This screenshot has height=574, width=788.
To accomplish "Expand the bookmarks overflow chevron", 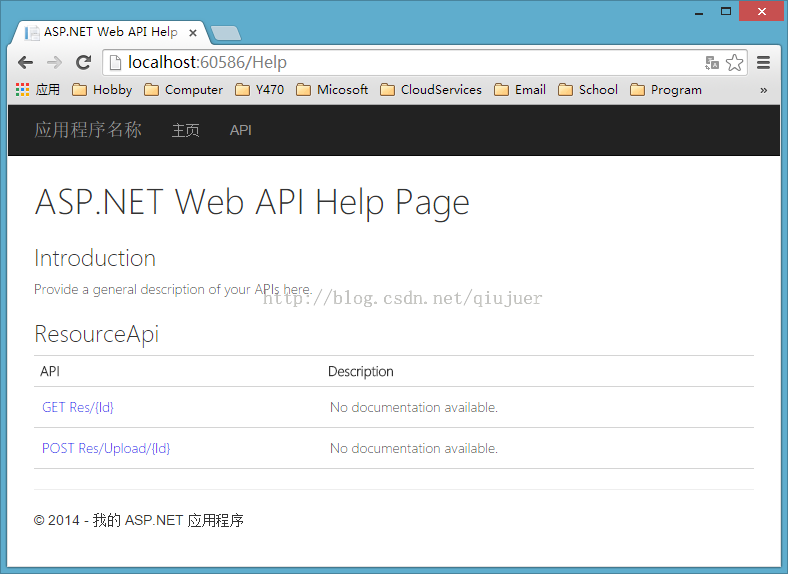I will point(763,90).
